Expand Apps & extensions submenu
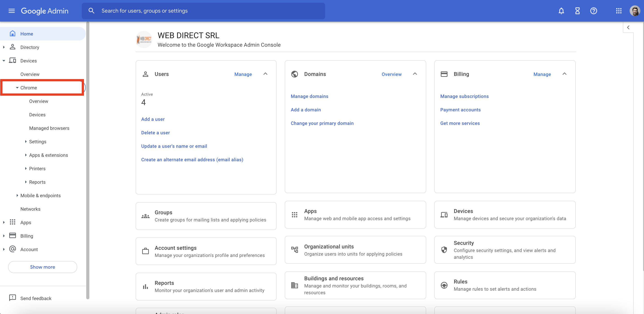Viewport: 644px width, 314px height. click(26, 155)
